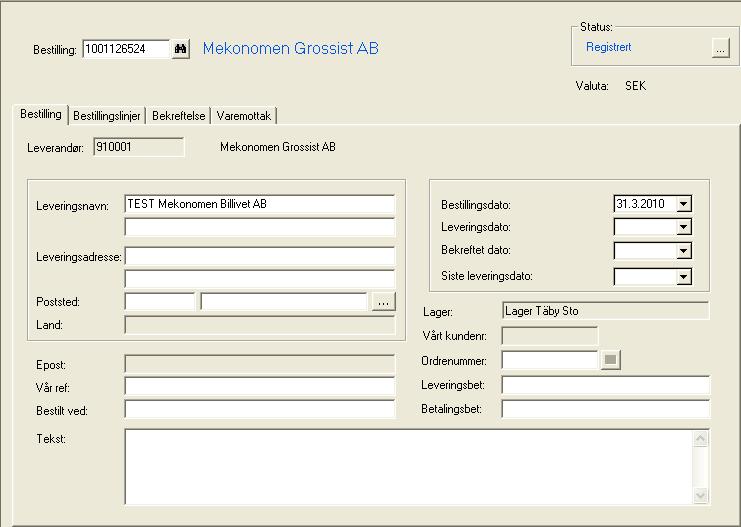
Task: Click the Leveringsnavn field with TEST Mekonomen Billivet AB
Action: [259, 204]
